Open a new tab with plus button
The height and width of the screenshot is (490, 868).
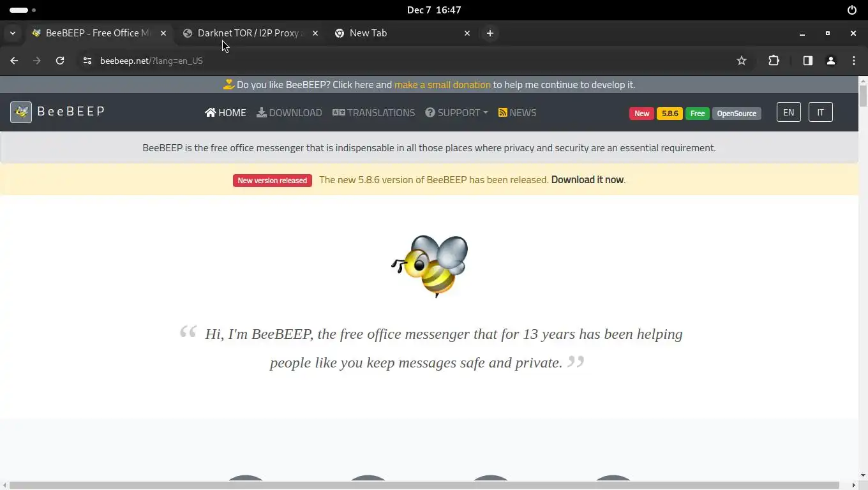pos(490,33)
